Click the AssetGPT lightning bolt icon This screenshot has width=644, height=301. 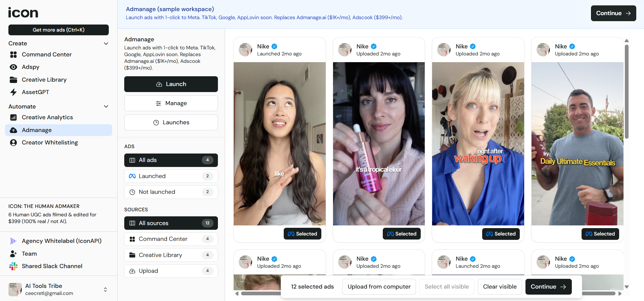[13, 92]
